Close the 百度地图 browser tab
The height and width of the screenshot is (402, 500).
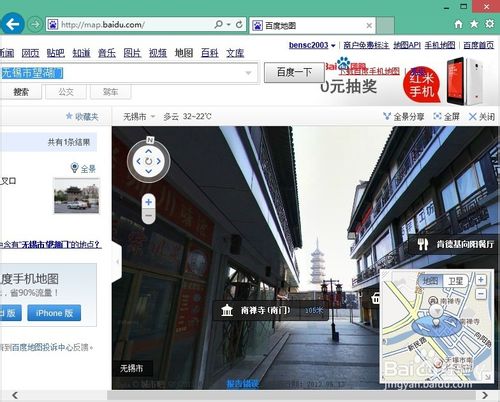click(369, 26)
